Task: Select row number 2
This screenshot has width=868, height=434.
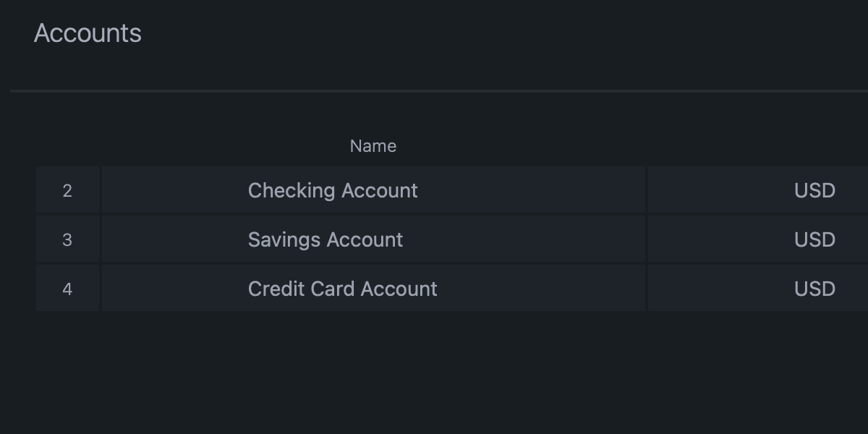Action: (x=67, y=190)
